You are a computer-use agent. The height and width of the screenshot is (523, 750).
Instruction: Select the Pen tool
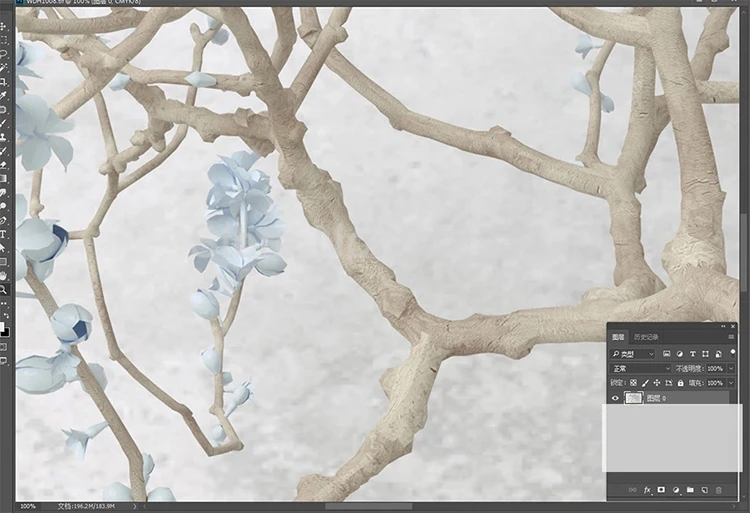tap(3, 221)
